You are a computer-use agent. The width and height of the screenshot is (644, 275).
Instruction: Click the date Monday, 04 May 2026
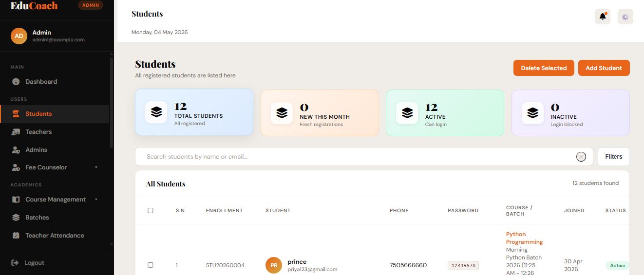point(159,32)
